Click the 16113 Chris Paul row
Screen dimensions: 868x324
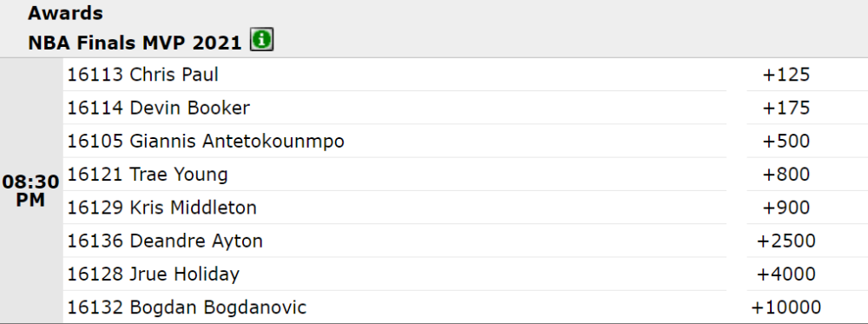395,75
